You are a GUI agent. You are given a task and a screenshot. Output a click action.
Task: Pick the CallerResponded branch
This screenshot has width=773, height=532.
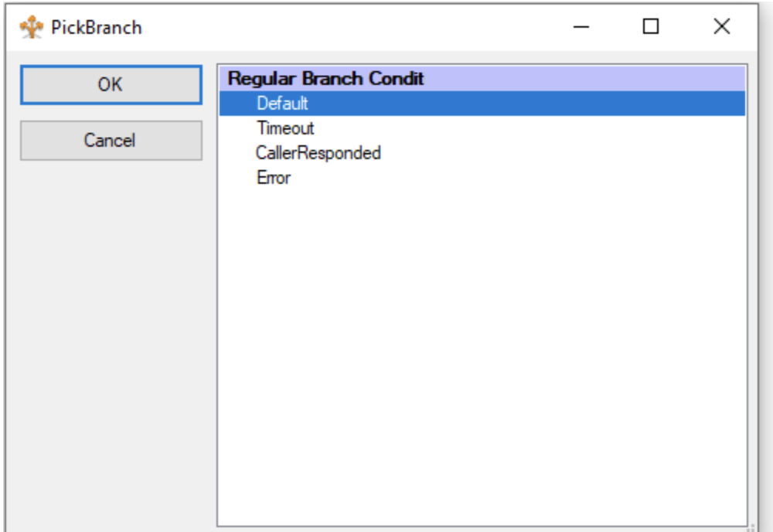[x=482, y=153]
